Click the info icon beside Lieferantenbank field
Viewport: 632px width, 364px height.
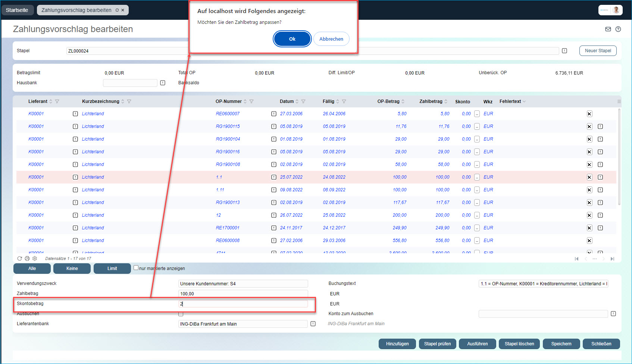(x=313, y=324)
